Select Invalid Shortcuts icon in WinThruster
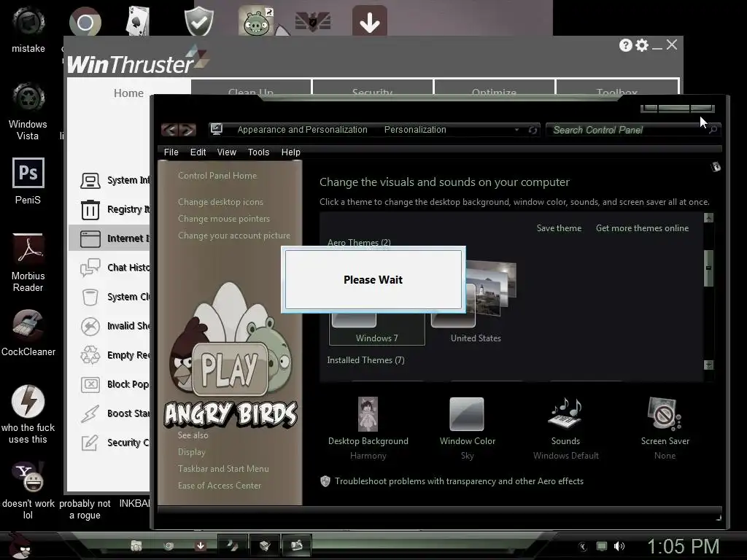Screen dimensions: 747x560 (x=90, y=326)
